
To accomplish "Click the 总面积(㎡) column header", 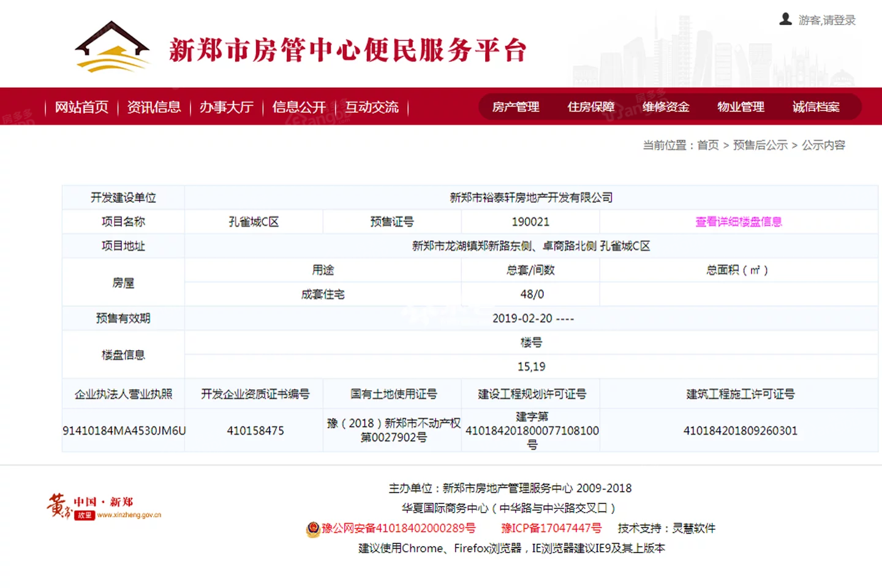I will click(737, 270).
